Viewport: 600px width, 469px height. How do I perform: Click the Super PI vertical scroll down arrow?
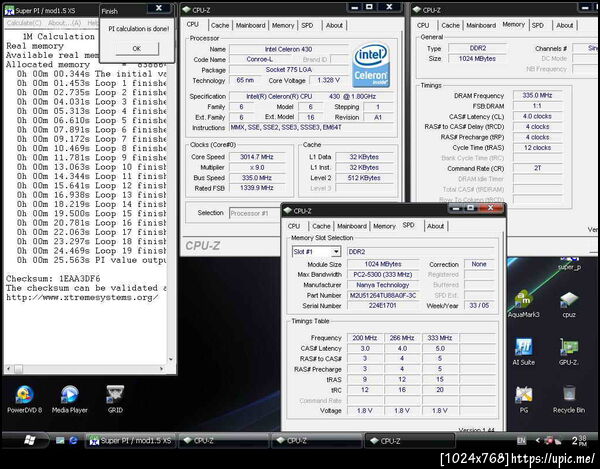click(171, 360)
